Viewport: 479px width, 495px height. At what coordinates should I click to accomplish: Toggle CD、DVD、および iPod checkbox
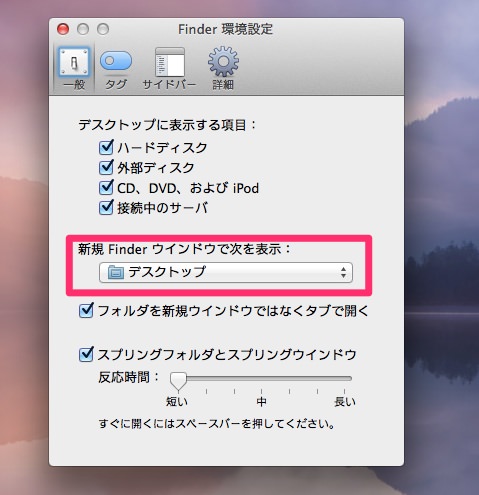click(x=106, y=187)
